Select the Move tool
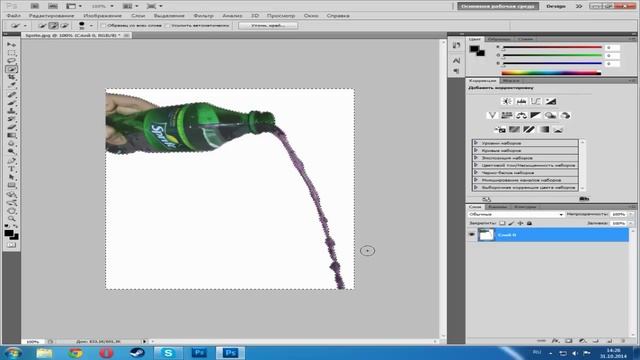The height and width of the screenshot is (360, 640). coord(11,44)
